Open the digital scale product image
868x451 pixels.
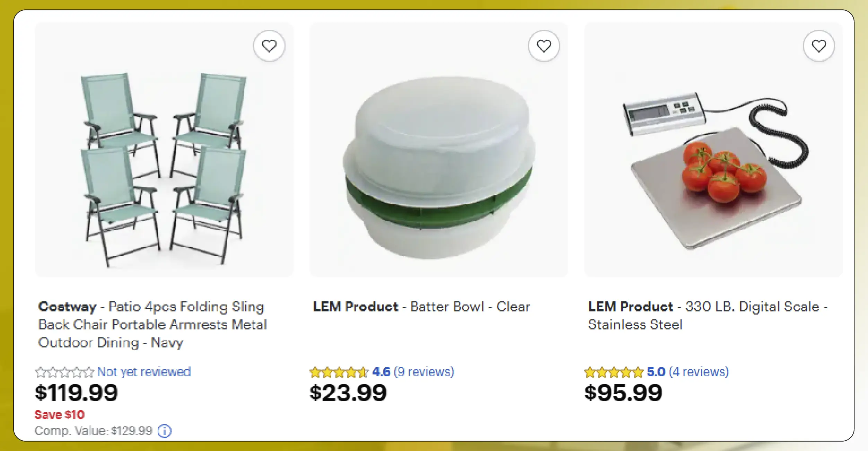713,150
